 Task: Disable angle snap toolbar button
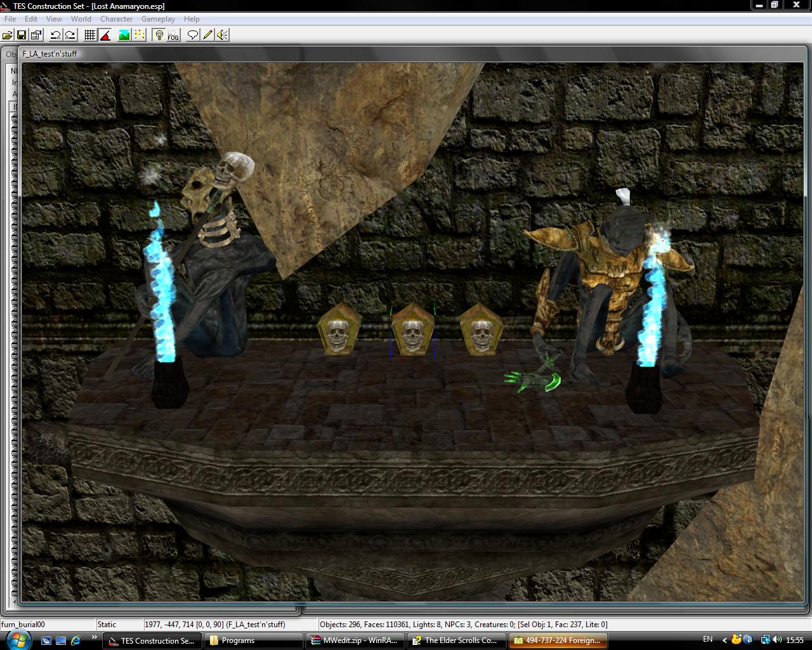[x=105, y=36]
